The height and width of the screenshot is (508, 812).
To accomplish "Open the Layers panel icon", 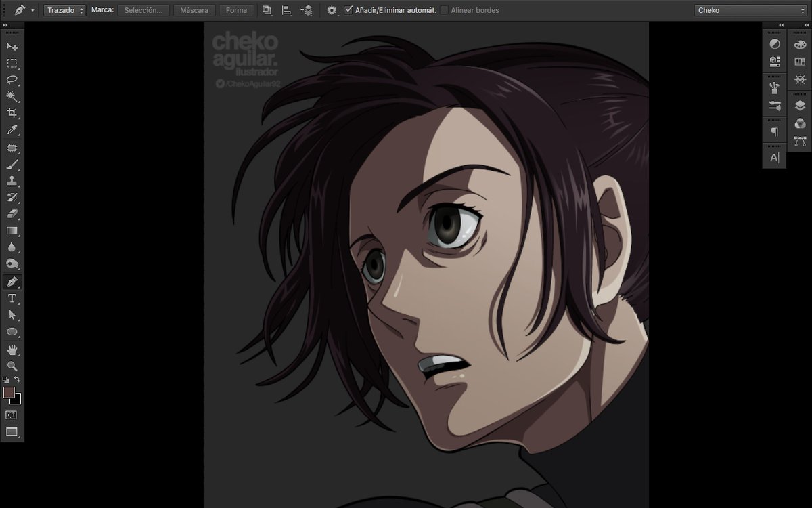I will tap(800, 106).
